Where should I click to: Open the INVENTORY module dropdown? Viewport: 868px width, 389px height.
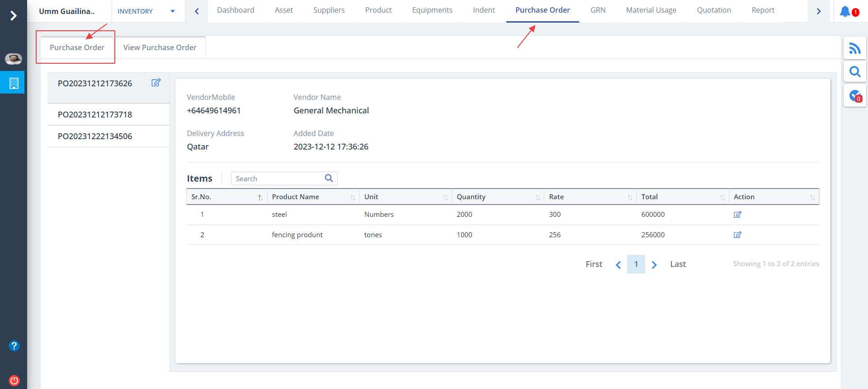146,11
